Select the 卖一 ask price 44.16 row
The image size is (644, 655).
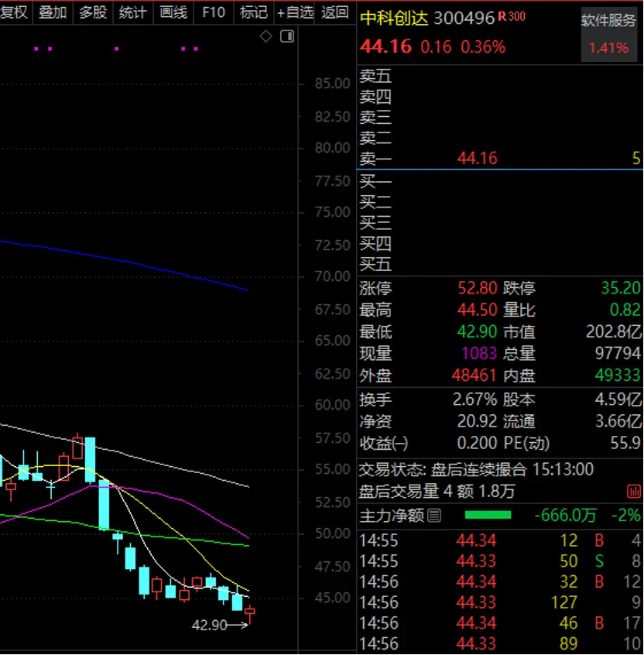tap(478, 159)
